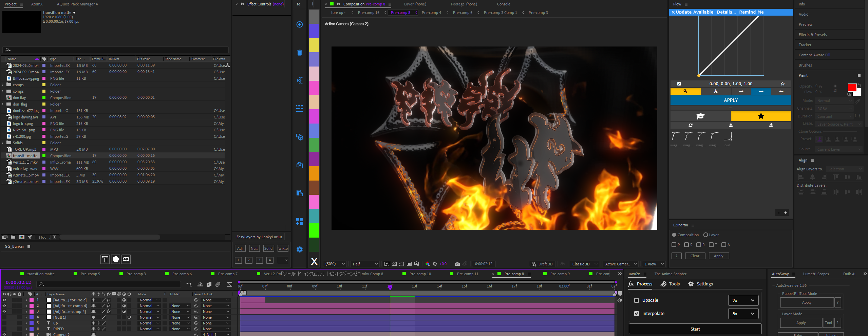
Task: Click the current time 0:00:02:12 in timeline
Action: coord(18,282)
